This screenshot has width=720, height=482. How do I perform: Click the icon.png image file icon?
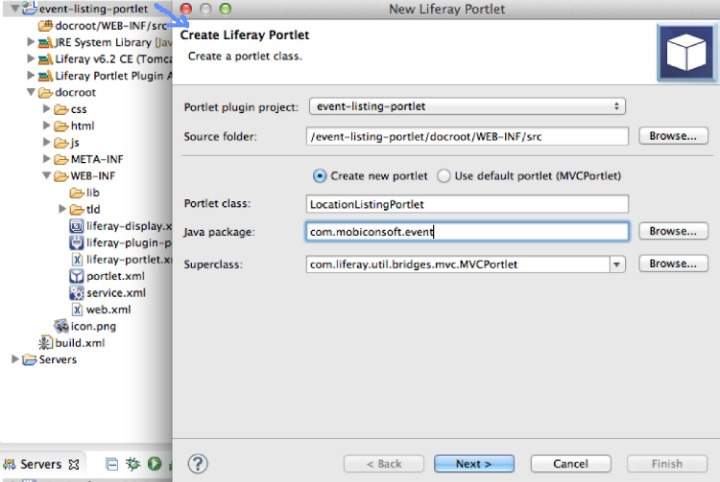click(x=61, y=326)
